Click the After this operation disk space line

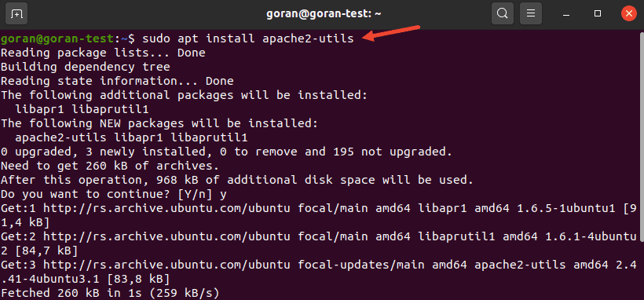(x=237, y=180)
